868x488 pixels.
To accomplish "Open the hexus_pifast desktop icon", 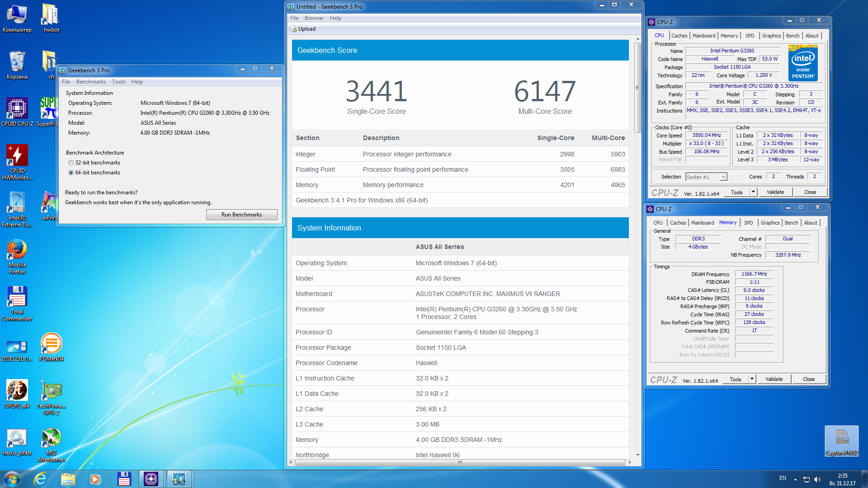I will 17,442.
